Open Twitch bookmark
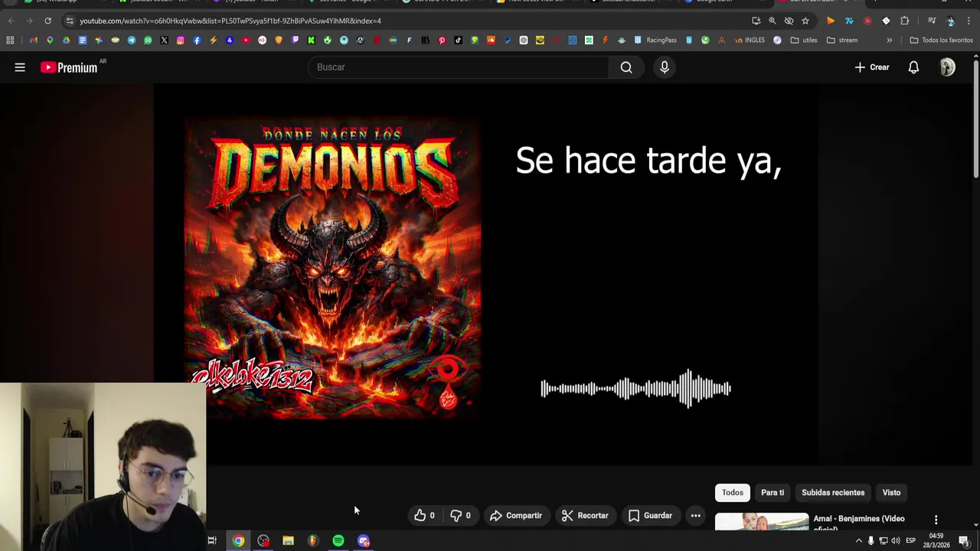Screen dimensions: 980x551 [295, 40]
